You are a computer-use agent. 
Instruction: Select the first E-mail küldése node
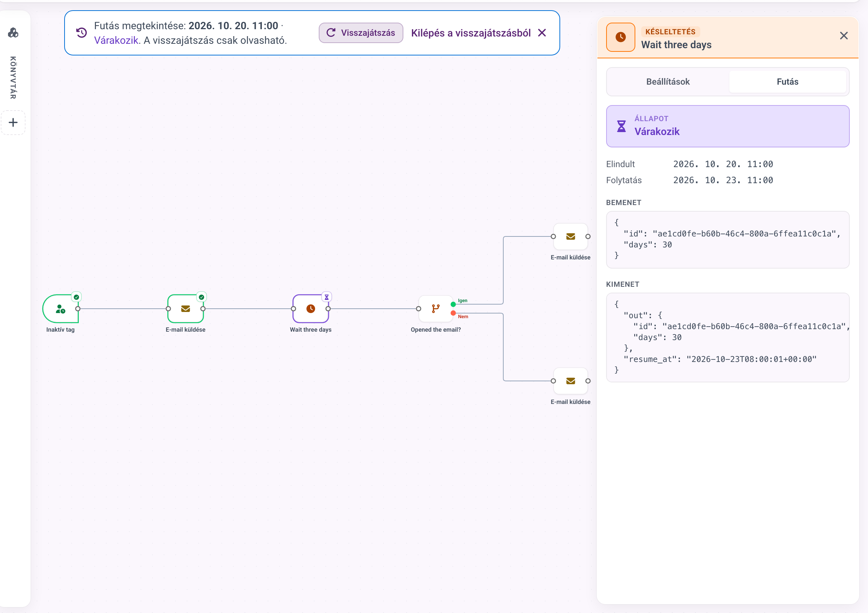(x=186, y=309)
